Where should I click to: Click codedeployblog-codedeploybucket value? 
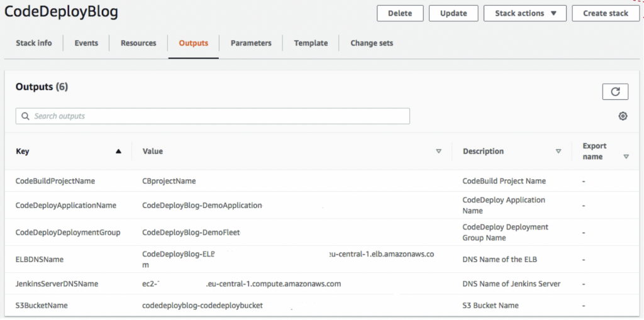[203, 305]
